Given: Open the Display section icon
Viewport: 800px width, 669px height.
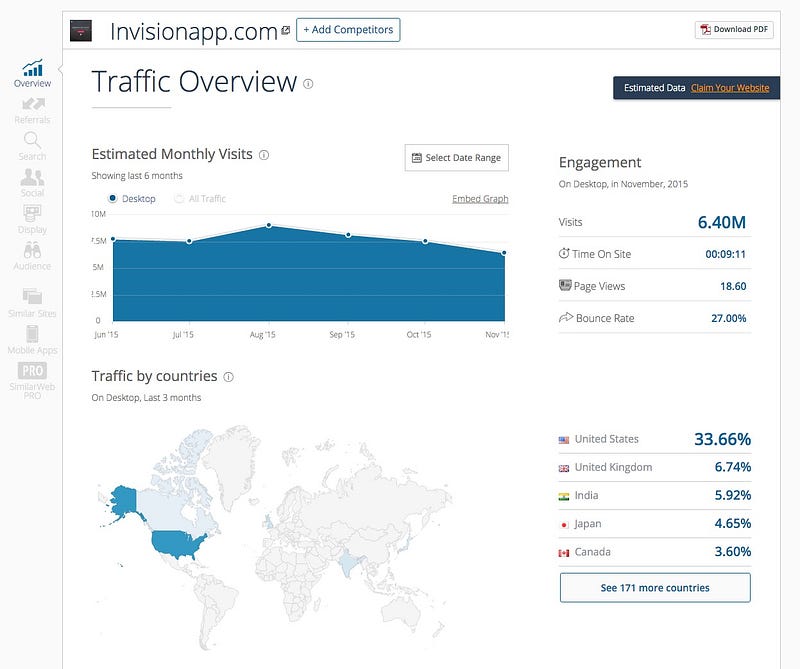Looking at the screenshot, I should point(32,213).
